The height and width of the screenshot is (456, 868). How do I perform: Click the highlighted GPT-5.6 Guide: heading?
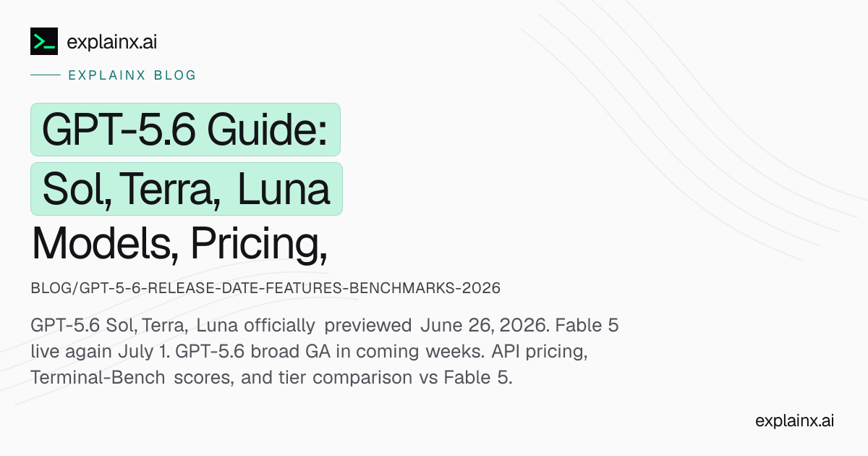tap(185, 130)
